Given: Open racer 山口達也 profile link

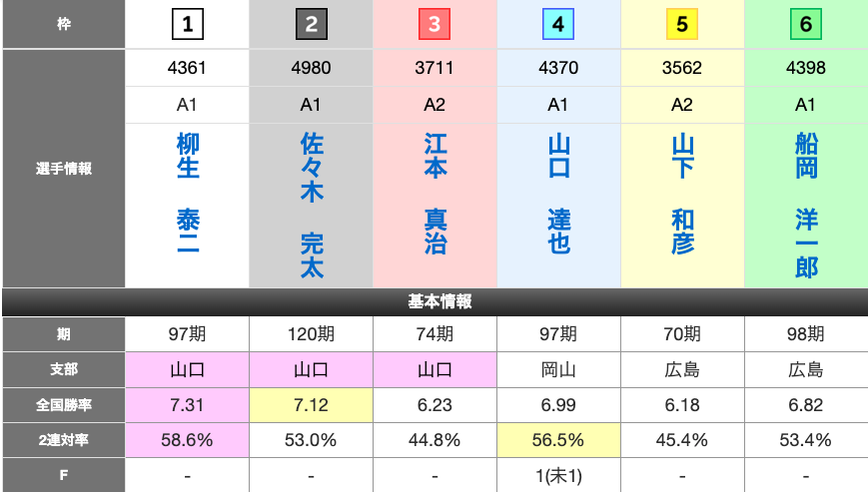Looking at the screenshot, I should coord(558,193).
